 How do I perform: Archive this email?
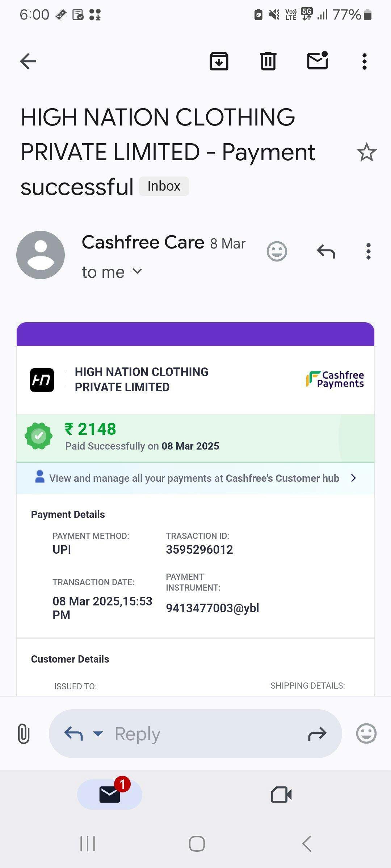pyautogui.click(x=219, y=61)
